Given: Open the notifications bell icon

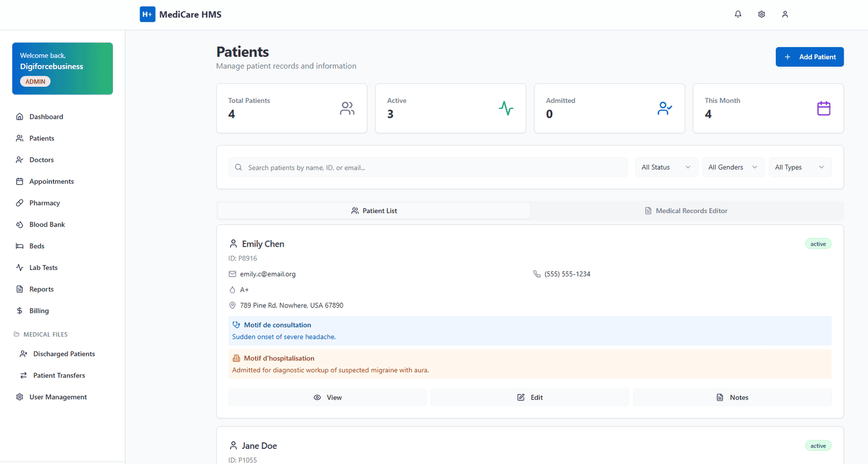Looking at the screenshot, I should [738, 14].
